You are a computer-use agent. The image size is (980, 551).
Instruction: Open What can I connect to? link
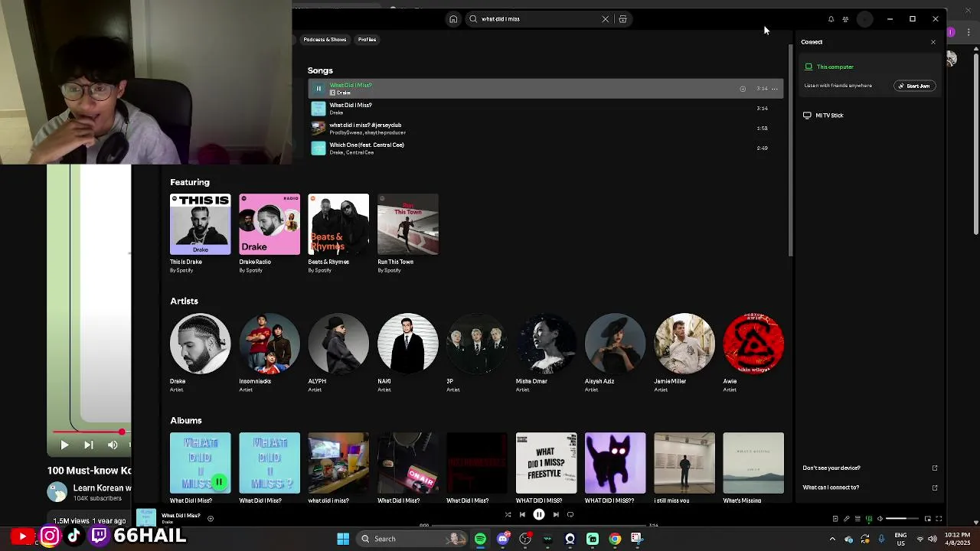(x=870, y=487)
